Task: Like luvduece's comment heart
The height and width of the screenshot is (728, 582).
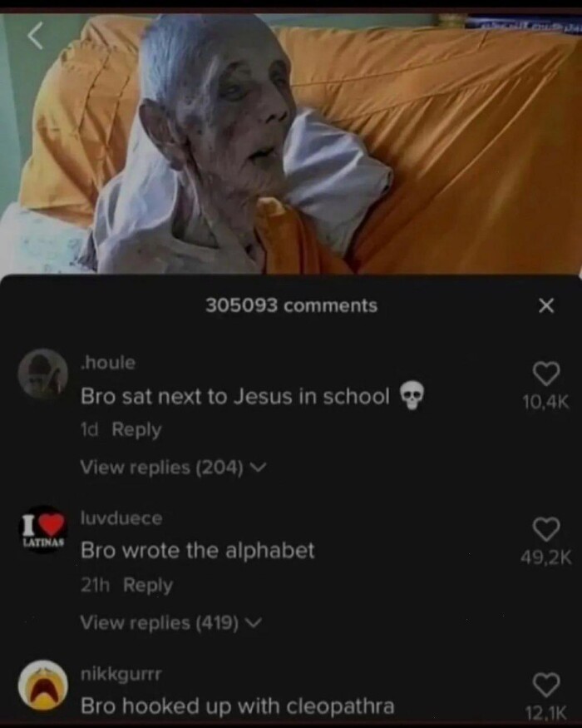Action: click(545, 529)
